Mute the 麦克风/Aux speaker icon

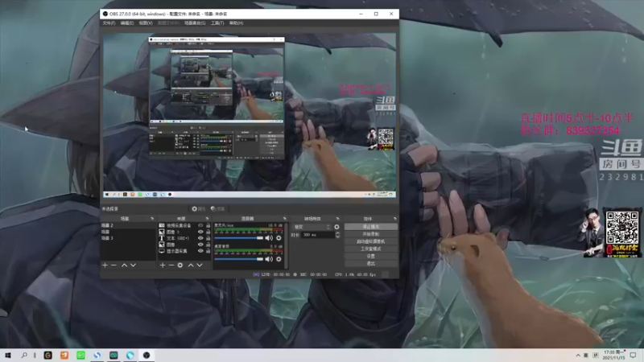269,238
